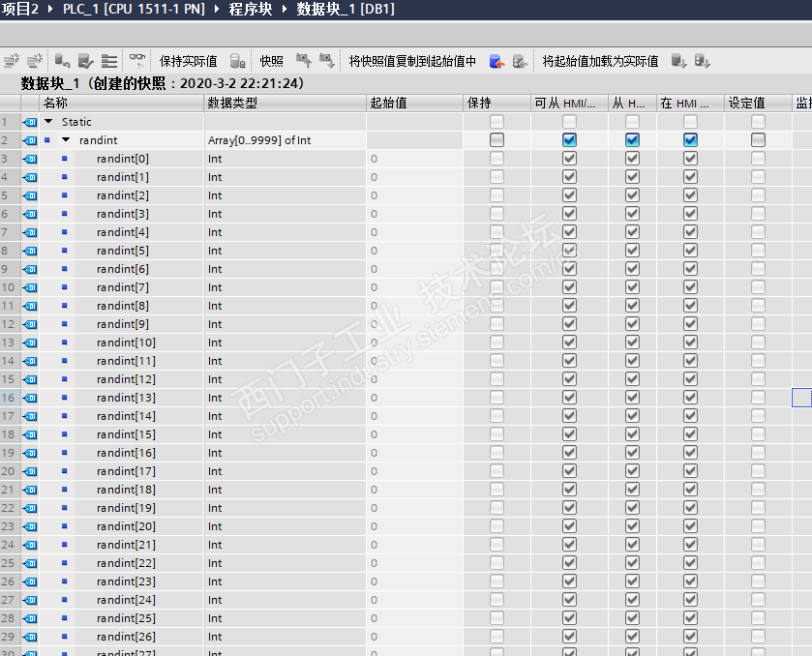Click the first snapshot camera icon after 快照
Screen dimensions: 812x656
pyautogui.click(x=304, y=61)
